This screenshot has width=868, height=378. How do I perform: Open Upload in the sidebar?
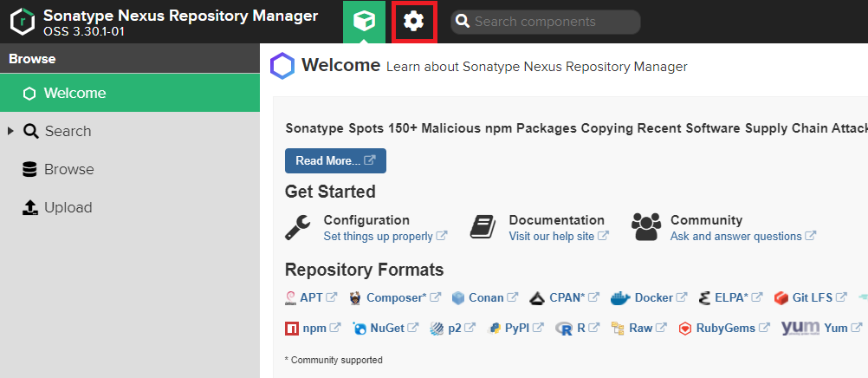pos(68,207)
